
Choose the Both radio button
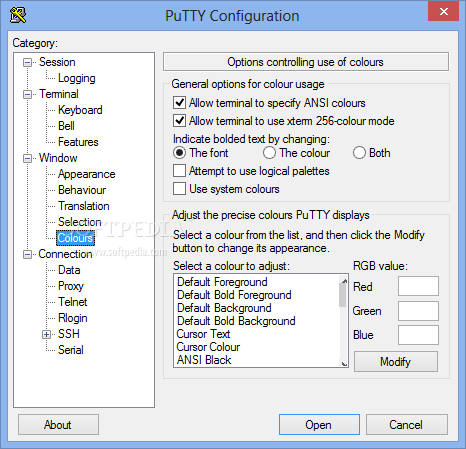point(359,153)
